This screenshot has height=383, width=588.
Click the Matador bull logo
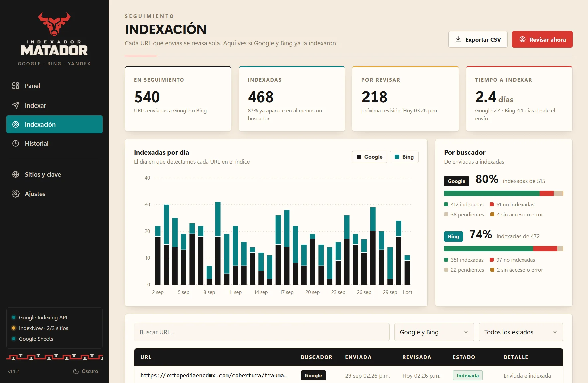(54, 24)
